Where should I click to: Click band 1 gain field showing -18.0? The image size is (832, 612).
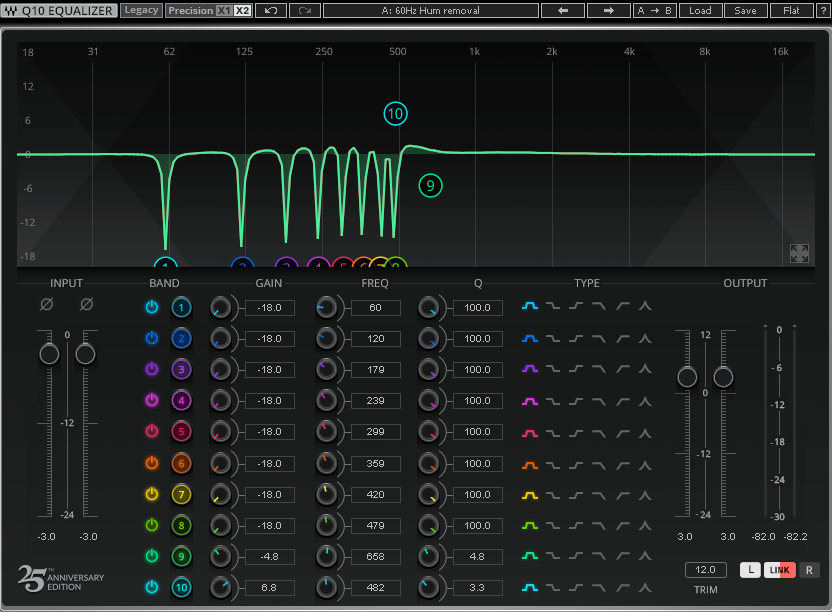[270, 308]
